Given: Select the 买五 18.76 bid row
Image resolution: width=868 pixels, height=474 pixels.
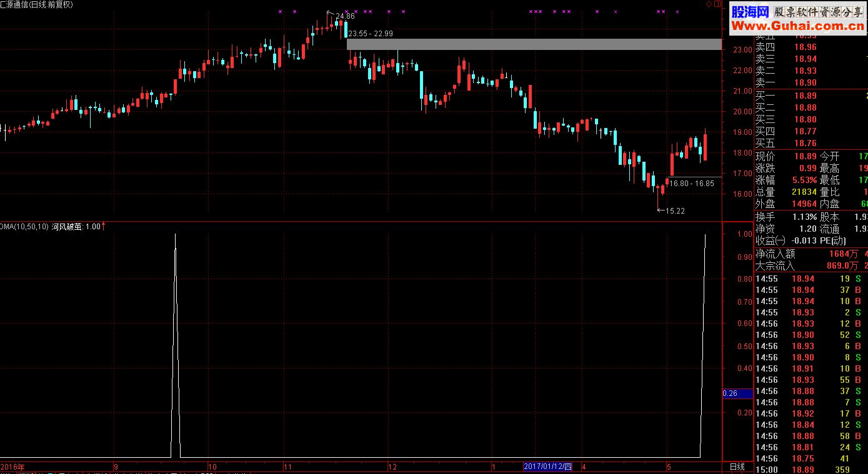Looking at the screenshot, I should (x=811, y=143).
